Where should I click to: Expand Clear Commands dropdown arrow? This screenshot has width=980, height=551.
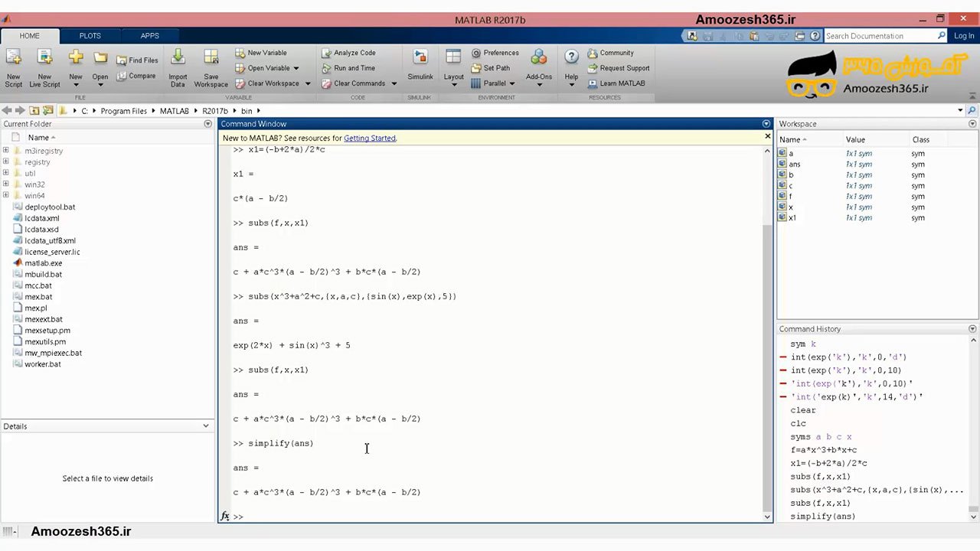point(394,83)
